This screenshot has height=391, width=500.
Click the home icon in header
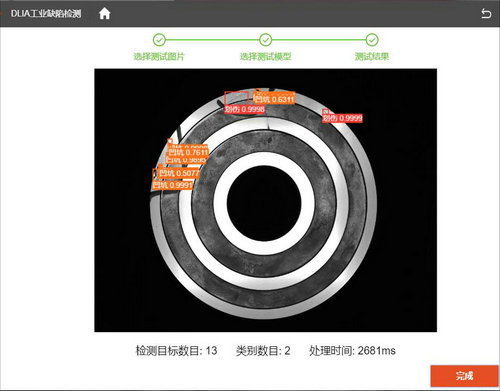pos(105,14)
